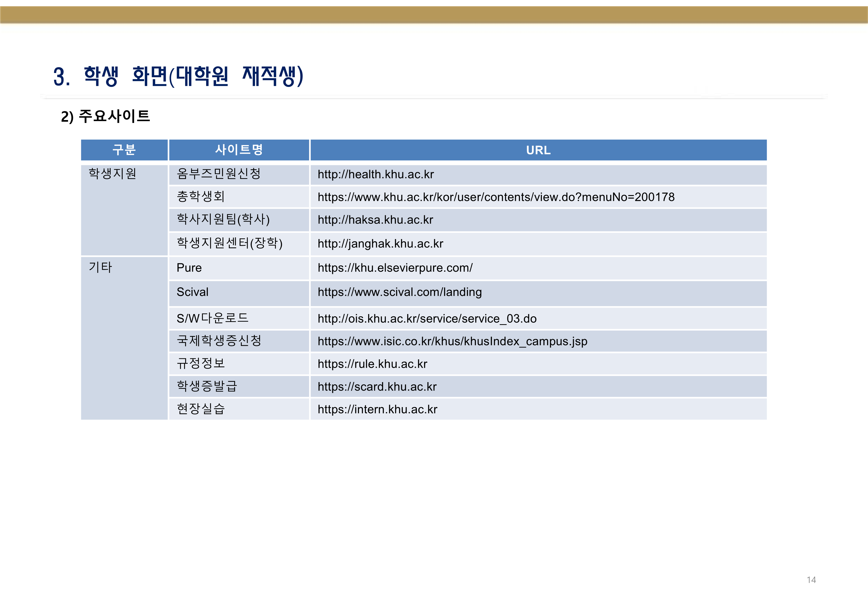Open https://intern.khu.ac.kr link
868x614 pixels.
pyautogui.click(x=377, y=409)
